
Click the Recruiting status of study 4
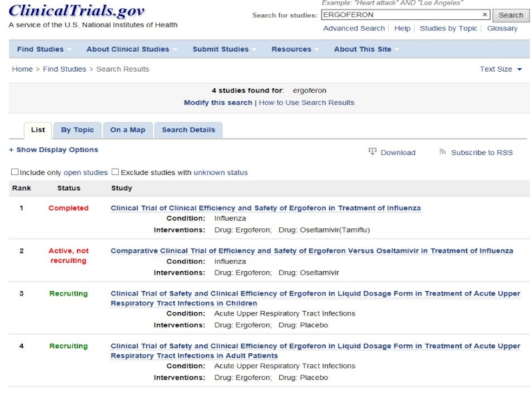coord(68,346)
